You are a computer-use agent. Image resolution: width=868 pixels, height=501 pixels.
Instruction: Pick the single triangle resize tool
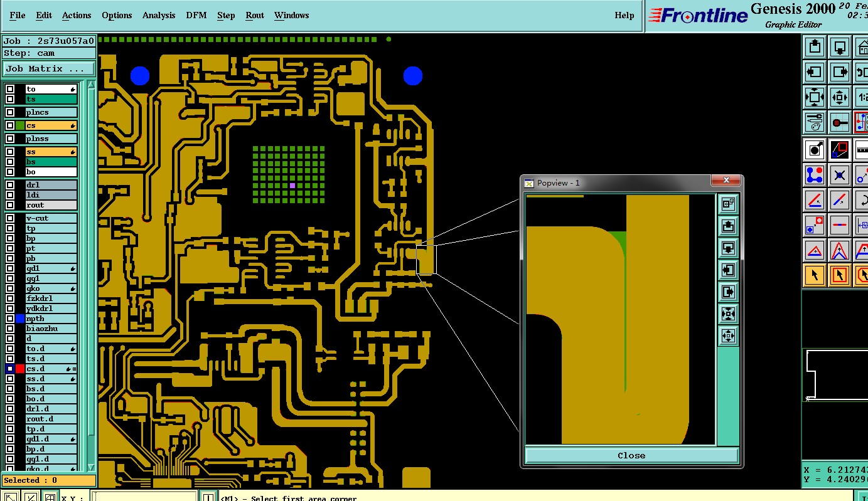point(815,250)
